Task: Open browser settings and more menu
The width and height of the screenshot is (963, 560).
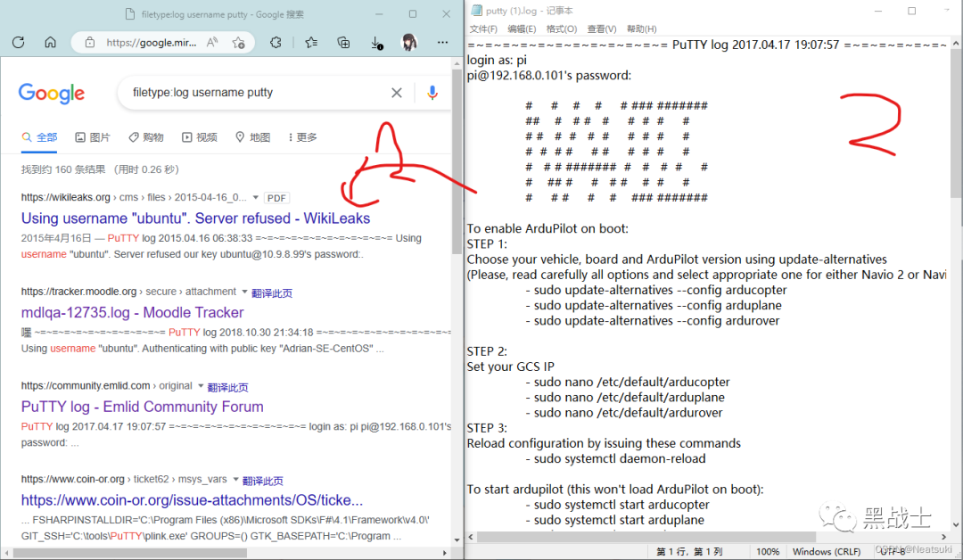Action: coord(442,43)
